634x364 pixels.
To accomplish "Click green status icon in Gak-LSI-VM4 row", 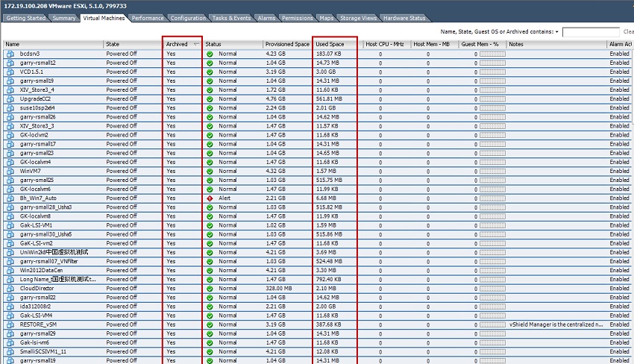I will (210, 316).
